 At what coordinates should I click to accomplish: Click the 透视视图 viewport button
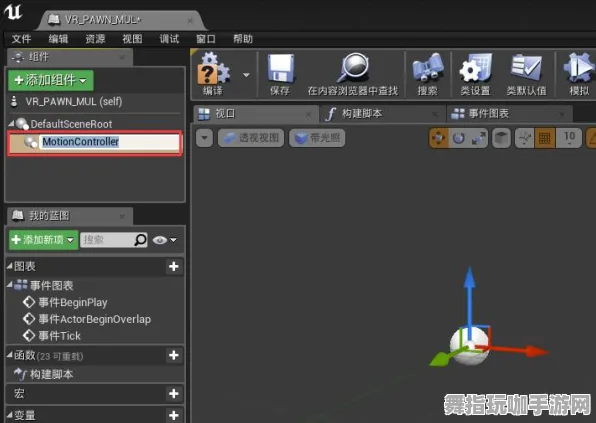tap(251, 138)
